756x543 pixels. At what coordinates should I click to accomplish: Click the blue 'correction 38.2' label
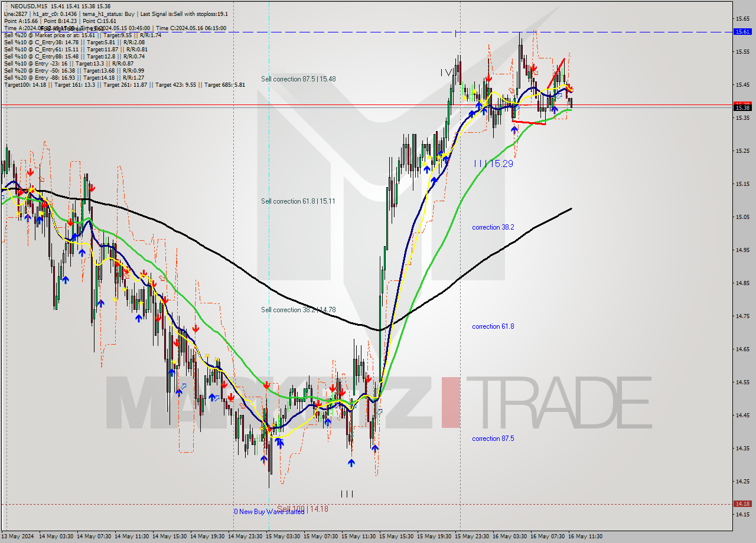click(493, 227)
